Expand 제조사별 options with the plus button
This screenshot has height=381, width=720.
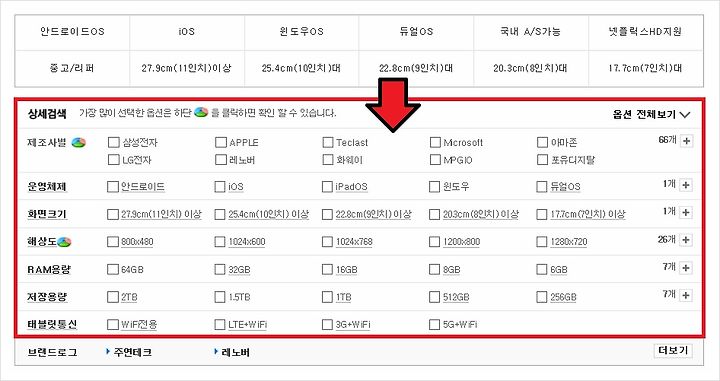(x=686, y=141)
